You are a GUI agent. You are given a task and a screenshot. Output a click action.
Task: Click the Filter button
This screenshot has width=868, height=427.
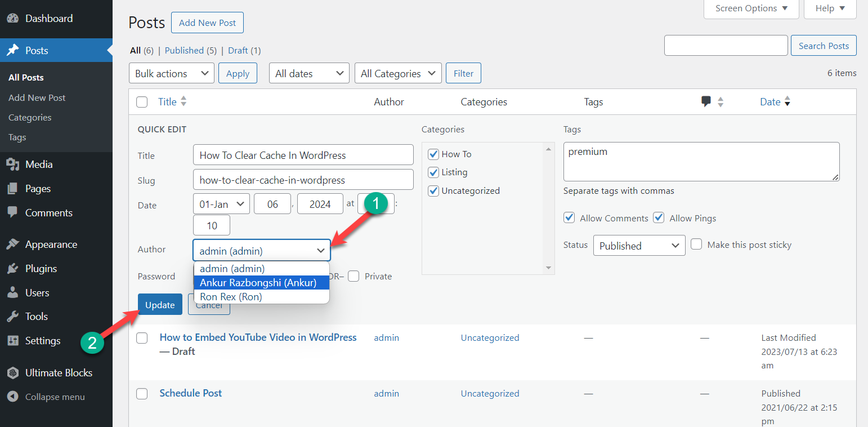pos(463,73)
